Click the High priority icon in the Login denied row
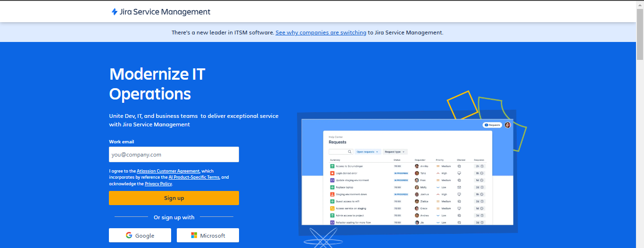 click(x=438, y=173)
